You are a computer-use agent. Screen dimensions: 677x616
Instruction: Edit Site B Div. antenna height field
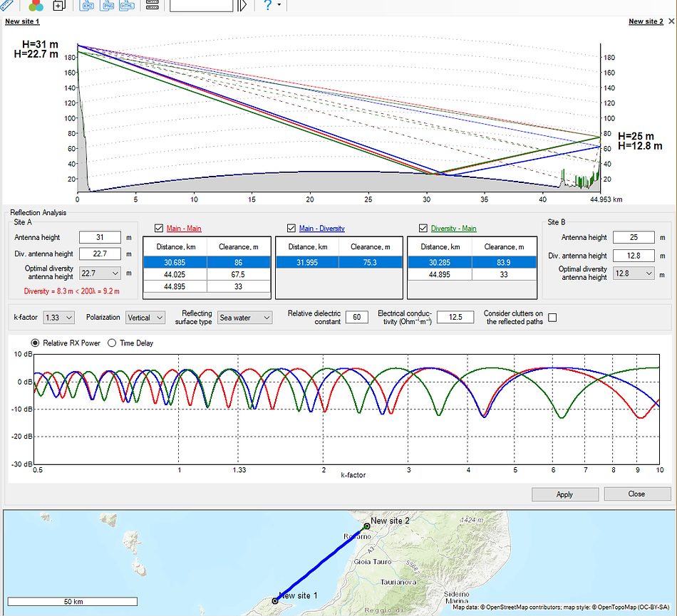pyautogui.click(x=634, y=256)
